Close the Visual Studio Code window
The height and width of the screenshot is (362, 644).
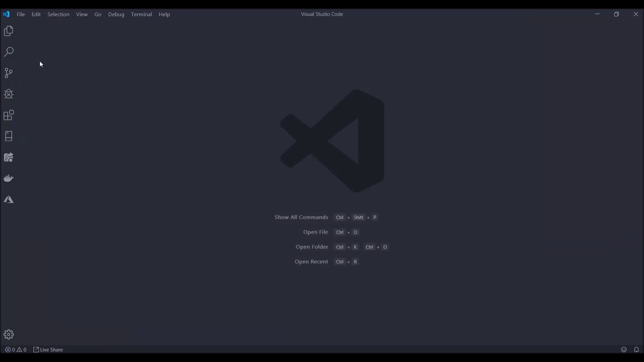[x=635, y=14]
